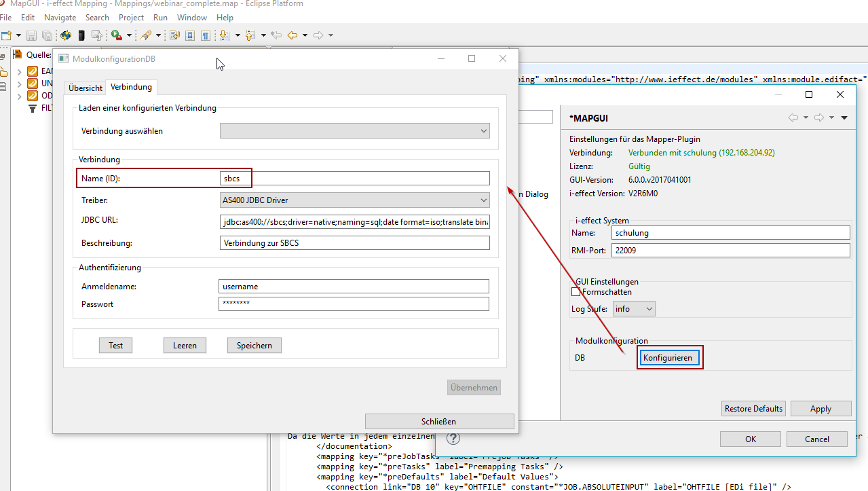This screenshot has width=868, height=491.
Task: Click the green Run play icon
Action: (x=116, y=35)
